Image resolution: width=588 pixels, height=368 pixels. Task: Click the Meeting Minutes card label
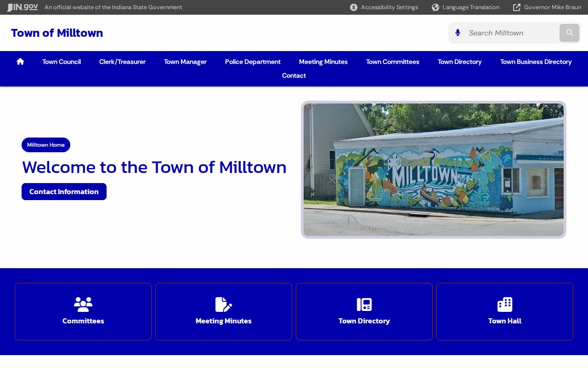coord(224,321)
